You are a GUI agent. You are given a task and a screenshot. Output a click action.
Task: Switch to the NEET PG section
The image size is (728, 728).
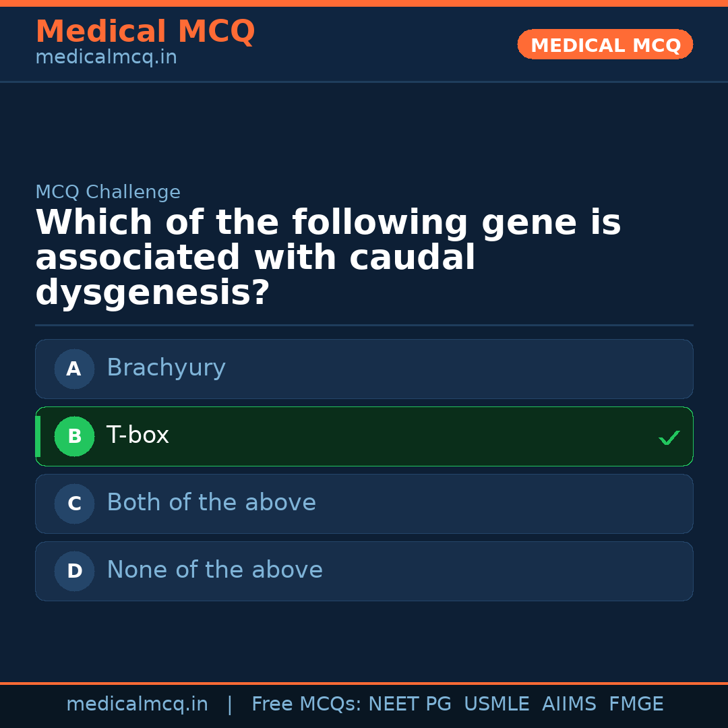[409, 704]
